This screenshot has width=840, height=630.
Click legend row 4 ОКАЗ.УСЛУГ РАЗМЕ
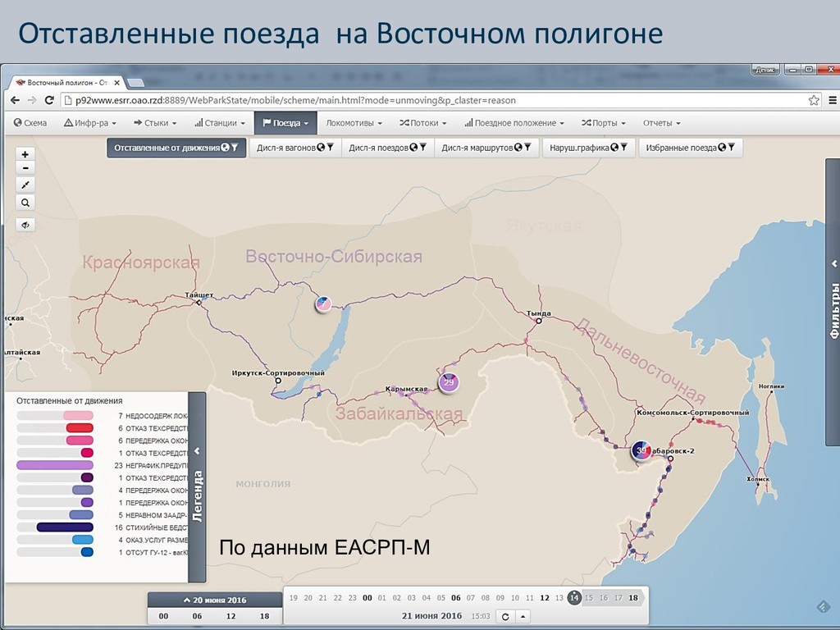tap(102, 540)
